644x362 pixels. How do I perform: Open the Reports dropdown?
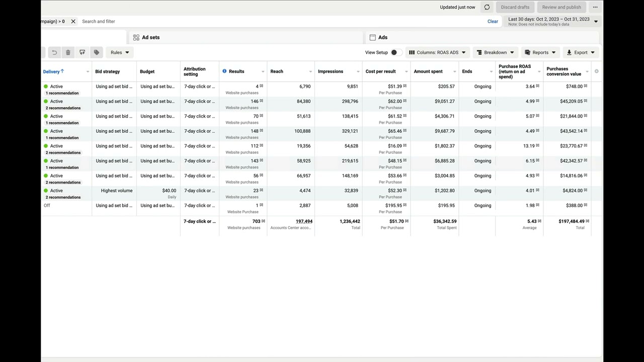coord(540,52)
